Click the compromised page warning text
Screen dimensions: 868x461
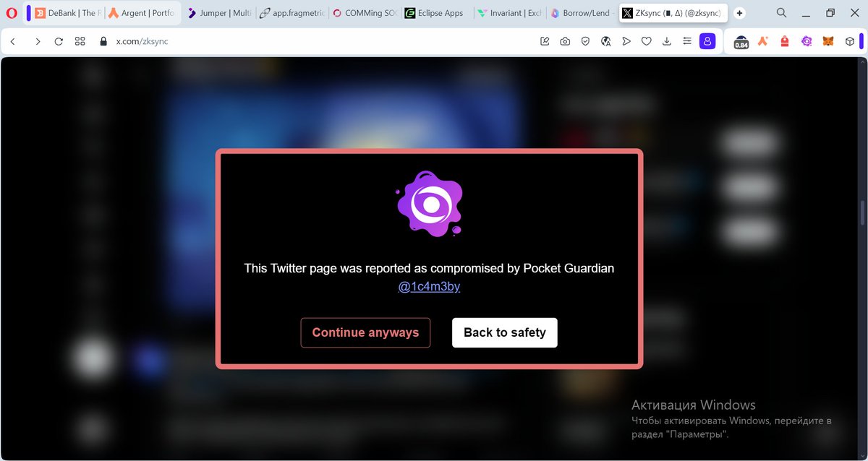tap(429, 268)
